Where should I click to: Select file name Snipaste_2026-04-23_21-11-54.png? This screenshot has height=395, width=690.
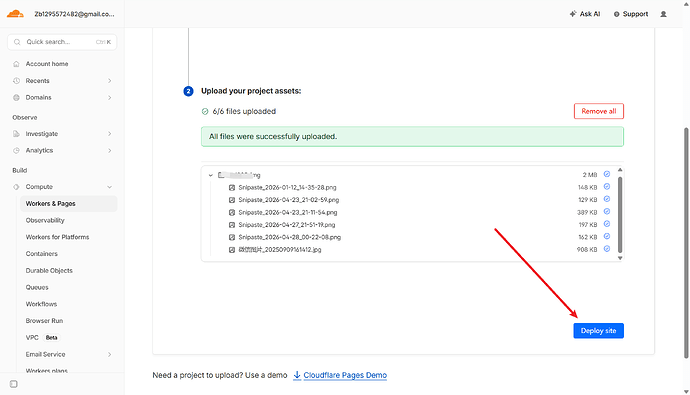(x=288, y=212)
